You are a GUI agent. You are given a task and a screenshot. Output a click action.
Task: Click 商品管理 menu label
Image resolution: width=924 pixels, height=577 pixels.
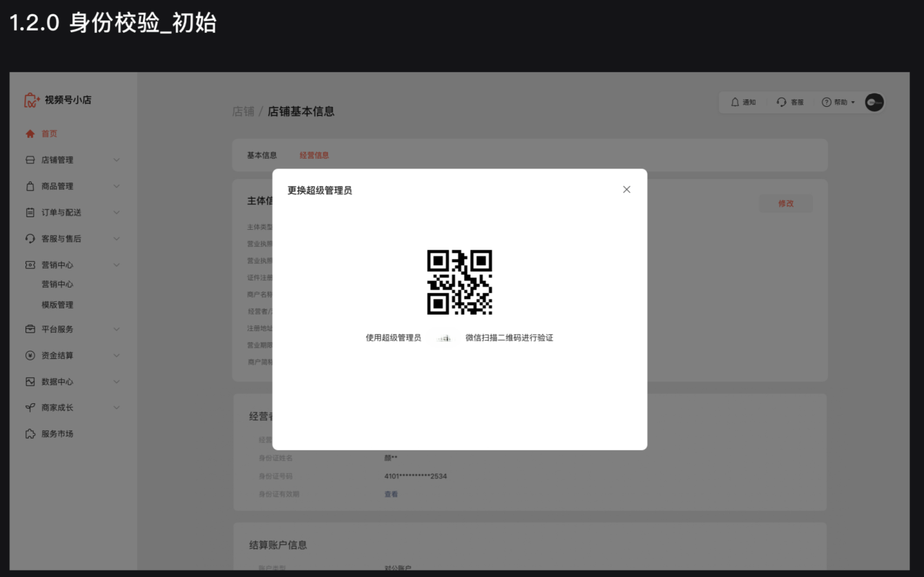[x=57, y=186]
